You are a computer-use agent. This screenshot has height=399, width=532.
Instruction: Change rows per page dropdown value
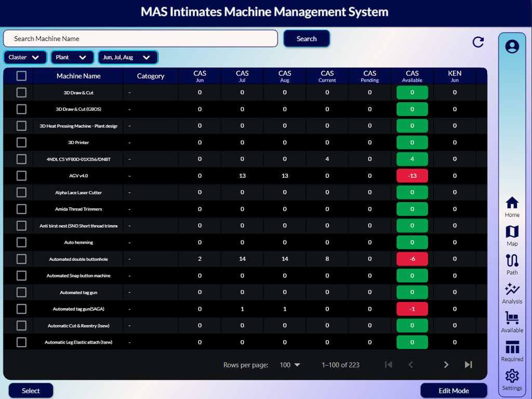pyautogui.click(x=290, y=365)
